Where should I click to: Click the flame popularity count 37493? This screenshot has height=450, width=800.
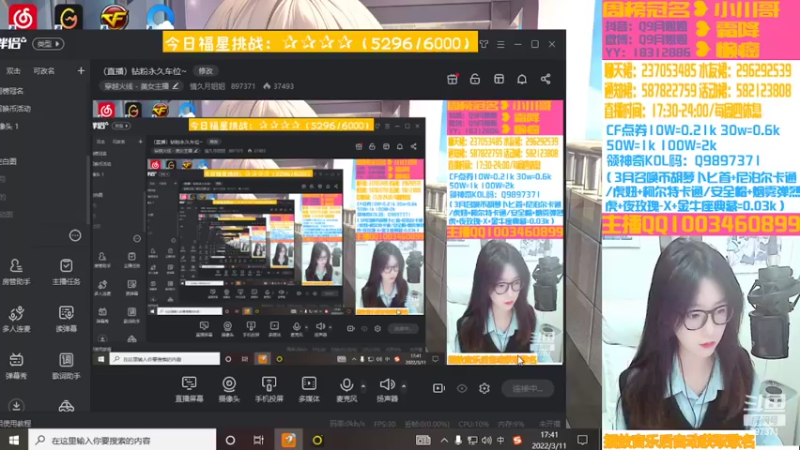279,86
